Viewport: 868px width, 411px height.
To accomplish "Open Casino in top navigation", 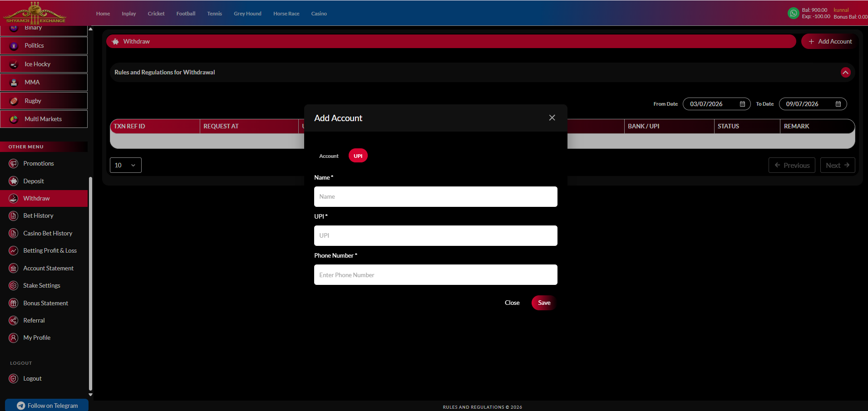I will point(319,14).
